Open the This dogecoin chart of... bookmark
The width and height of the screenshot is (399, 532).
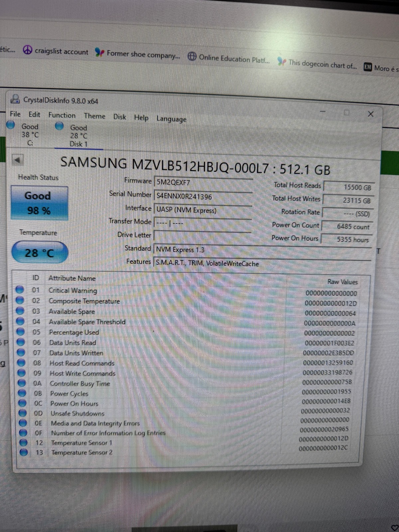[317, 63]
